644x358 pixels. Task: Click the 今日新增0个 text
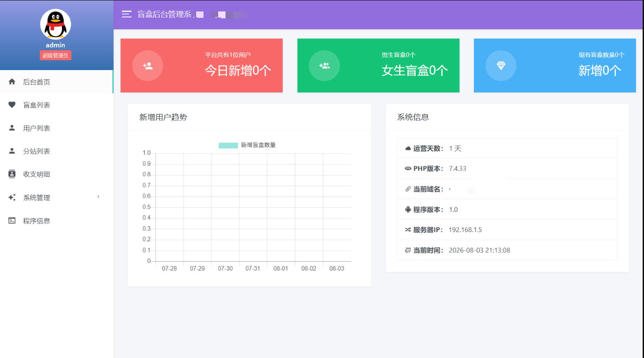[x=238, y=71]
